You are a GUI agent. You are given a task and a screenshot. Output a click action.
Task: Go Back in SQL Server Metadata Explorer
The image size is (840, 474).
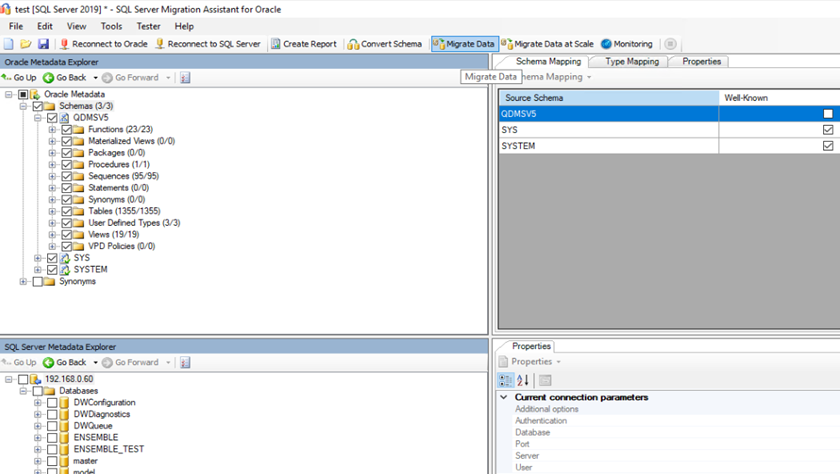pos(65,363)
